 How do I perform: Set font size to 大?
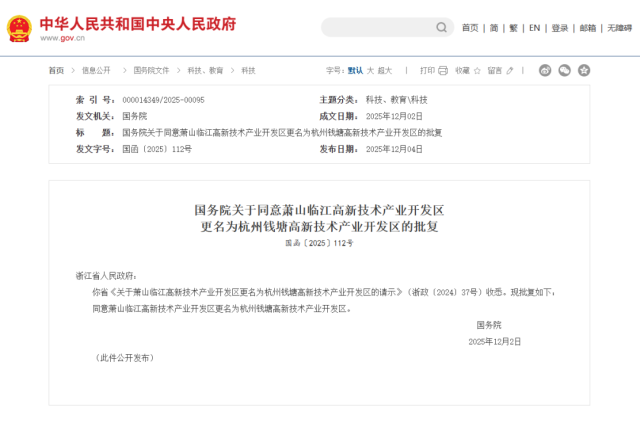[370, 71]
